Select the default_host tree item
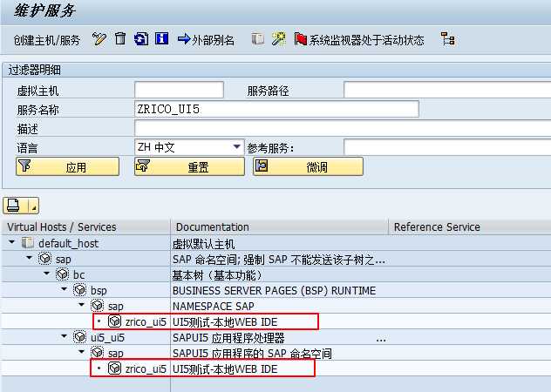This screenshot has width=551, height=392. [69, 243]
